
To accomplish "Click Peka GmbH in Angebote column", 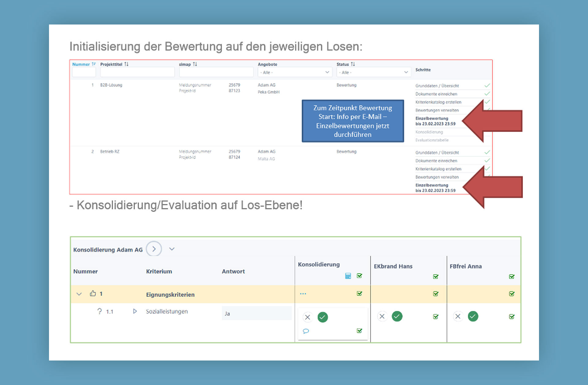I will click(x=269, y=92).
